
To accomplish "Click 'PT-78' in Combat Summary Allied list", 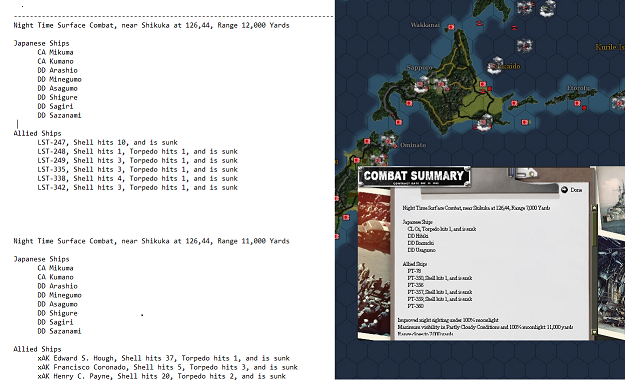I will click(x=414, y=271).
